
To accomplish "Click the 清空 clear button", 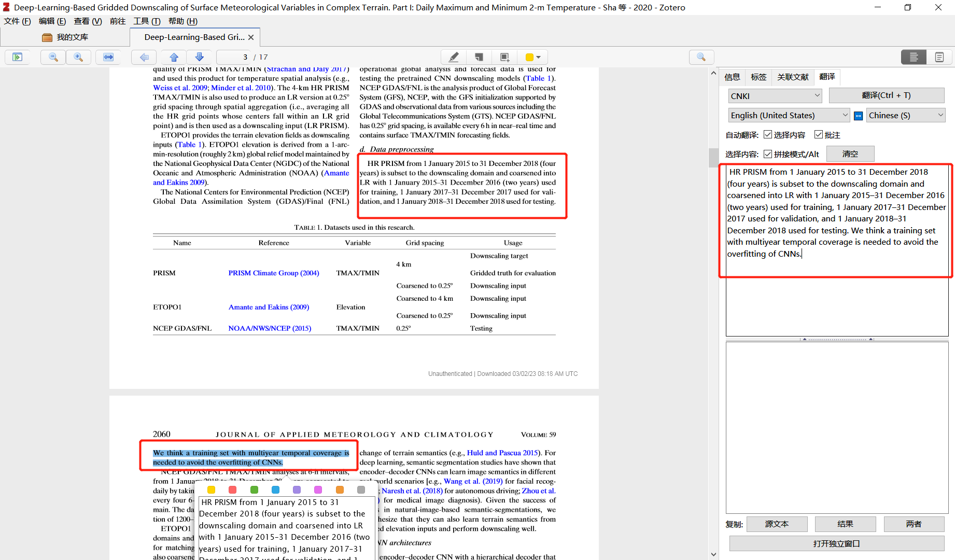I will point(850,154).
